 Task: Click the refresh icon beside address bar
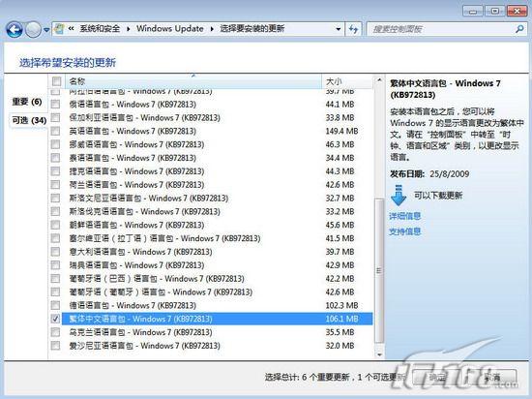pos(353,29)
